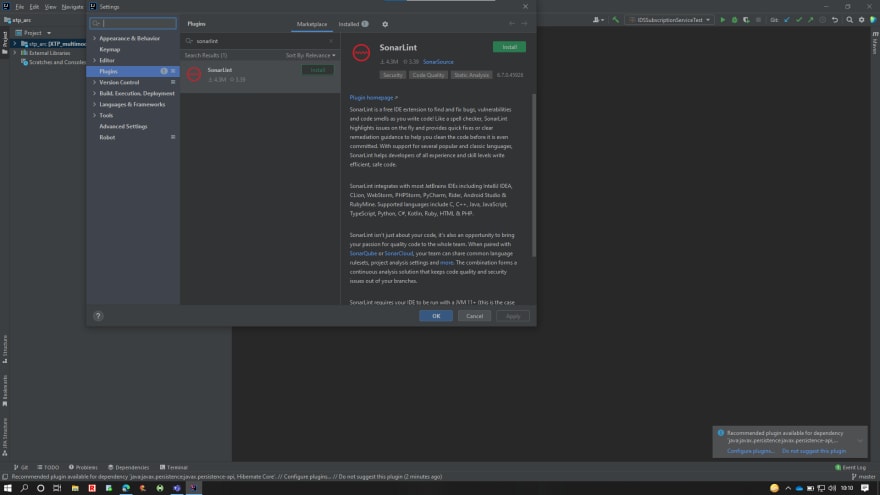Image resolution: width=880 pixels, height=495 pixels.
Task: Click Configure plugins link in notification
Action: point(750,451)
